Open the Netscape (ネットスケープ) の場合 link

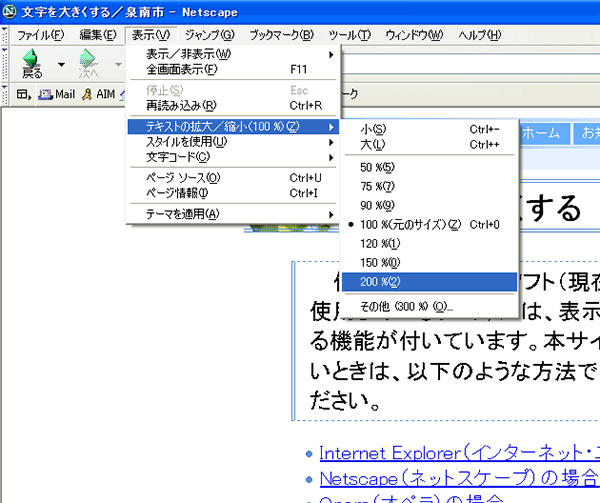point(458,479)
